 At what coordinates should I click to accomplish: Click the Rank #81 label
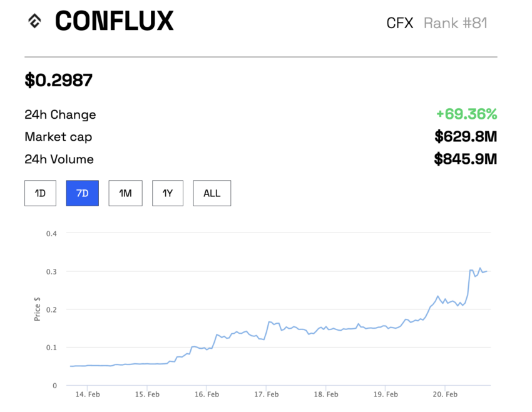point(455,23)
